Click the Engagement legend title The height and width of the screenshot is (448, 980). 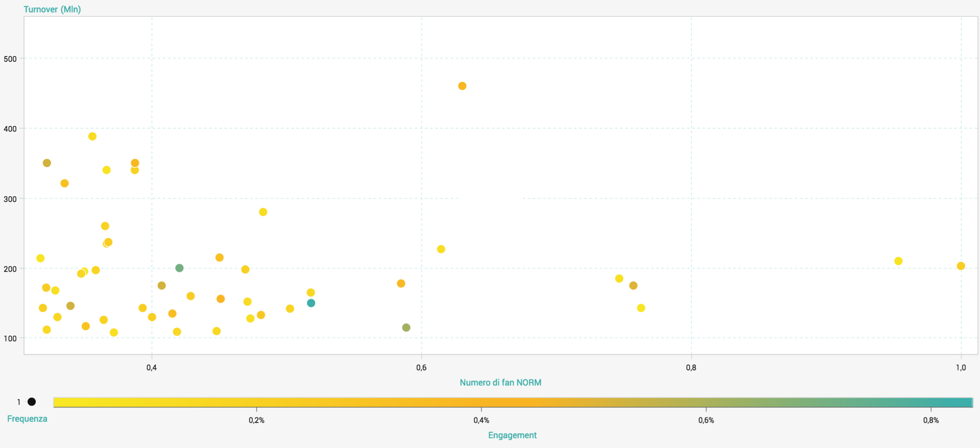click(x=512, y=435)
